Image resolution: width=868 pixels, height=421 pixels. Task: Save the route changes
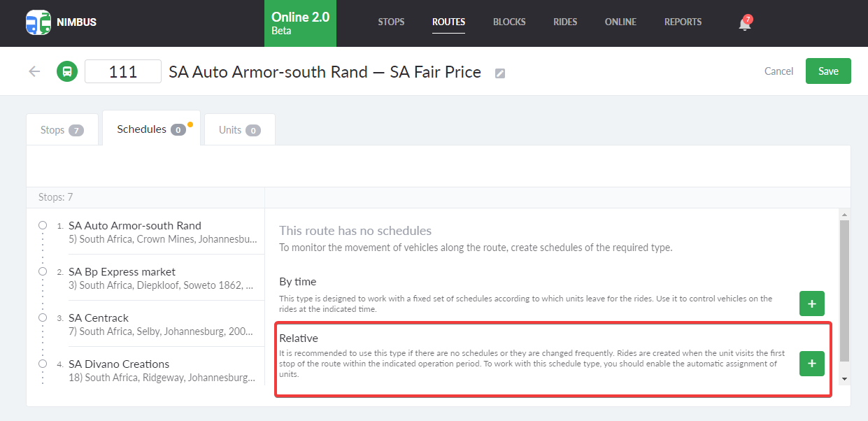point(827,71)
